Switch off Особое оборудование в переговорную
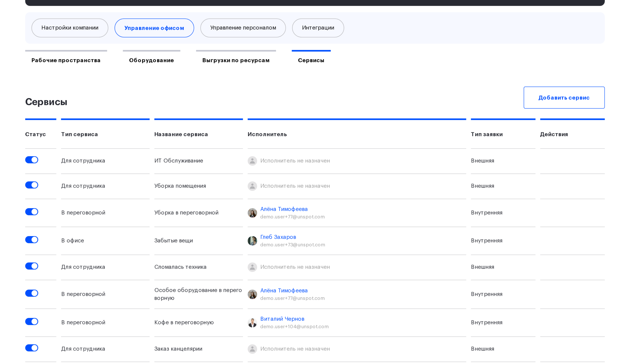The height and width of the screenshot is (364, 630). coord(31,293)
